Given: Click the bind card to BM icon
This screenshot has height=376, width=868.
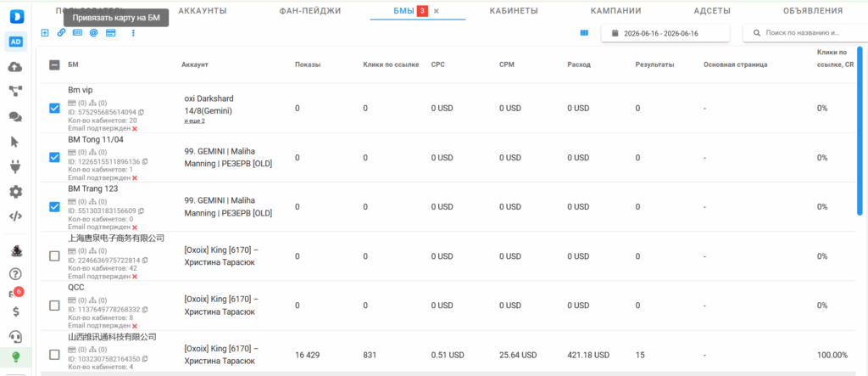Looking at the screenshot, I should tap(111, 33).
